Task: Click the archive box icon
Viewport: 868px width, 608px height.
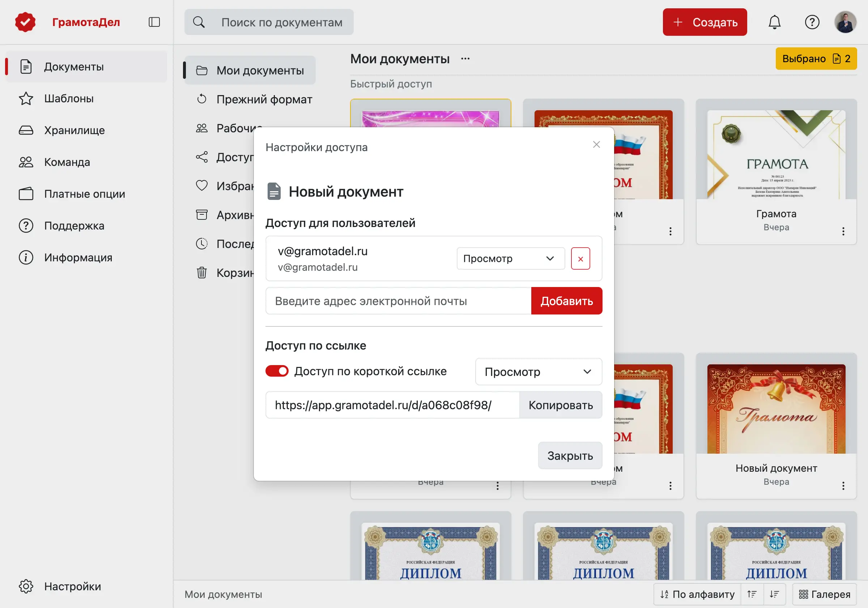Action: click(202, 215)
